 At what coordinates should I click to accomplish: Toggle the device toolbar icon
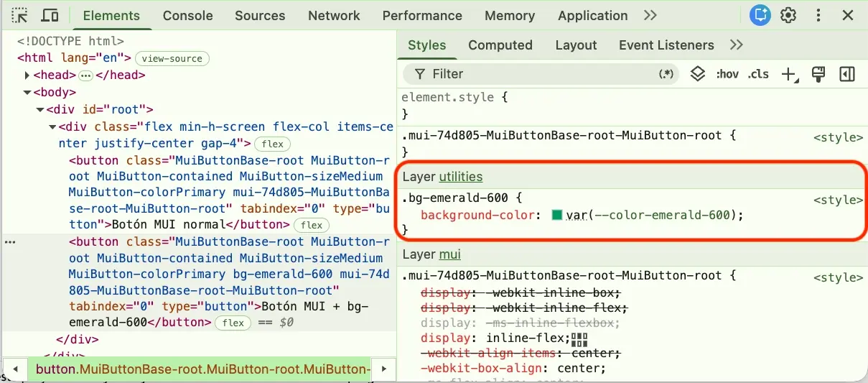click(50, 15)
